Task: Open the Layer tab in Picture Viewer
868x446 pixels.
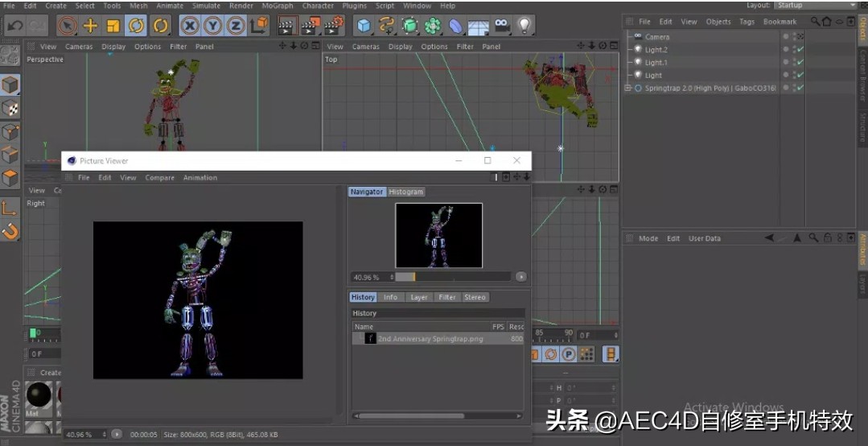Action: point(419,297)
